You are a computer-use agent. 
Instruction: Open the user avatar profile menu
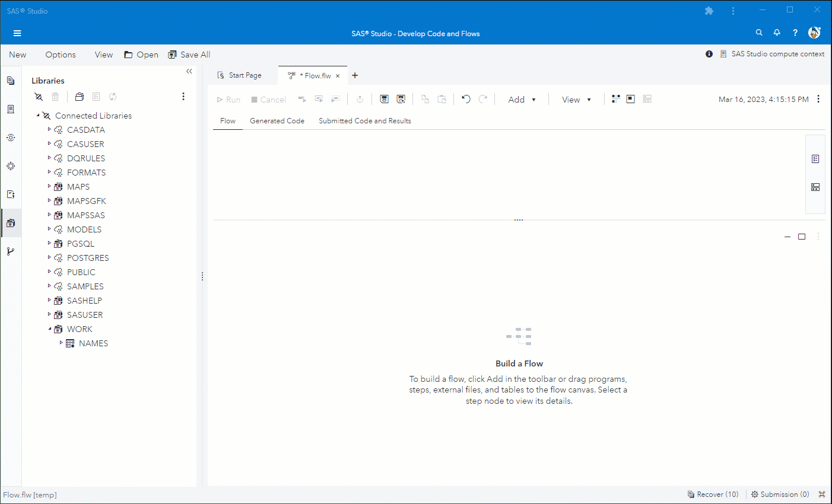coord(814,33)
